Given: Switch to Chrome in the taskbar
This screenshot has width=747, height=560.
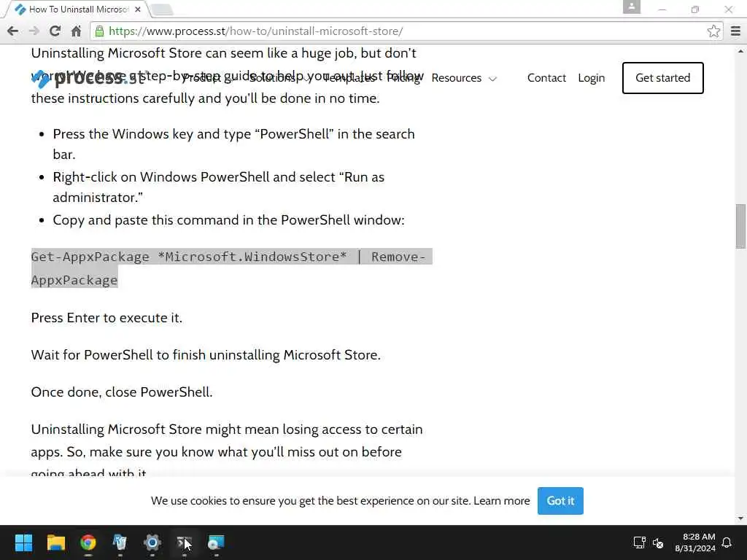Looking at the screenshot, I should tap(88, 542).
